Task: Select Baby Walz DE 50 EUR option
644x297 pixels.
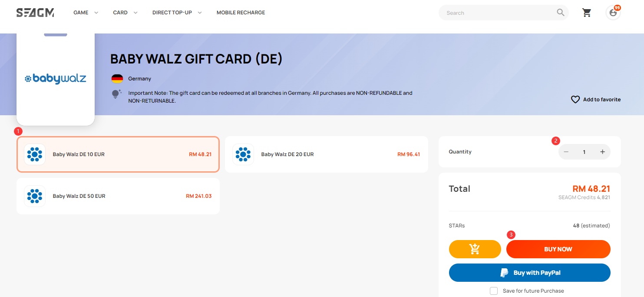Action: tap(118, 196)
